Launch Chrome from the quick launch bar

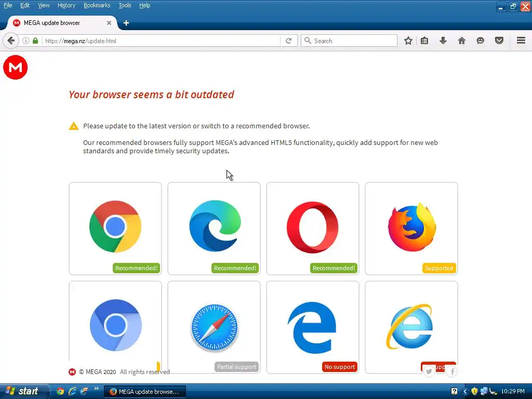point(60,391)
